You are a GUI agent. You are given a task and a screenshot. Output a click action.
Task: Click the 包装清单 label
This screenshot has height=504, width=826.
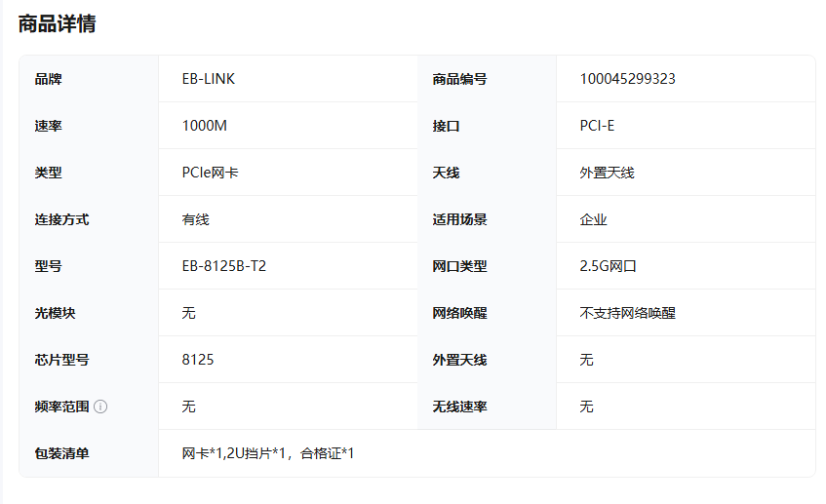[61, 454]
